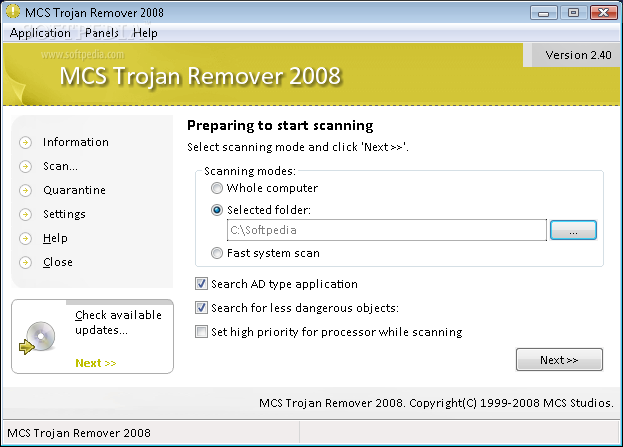Open the Help menu in menu bar

[x=145, y=33]
